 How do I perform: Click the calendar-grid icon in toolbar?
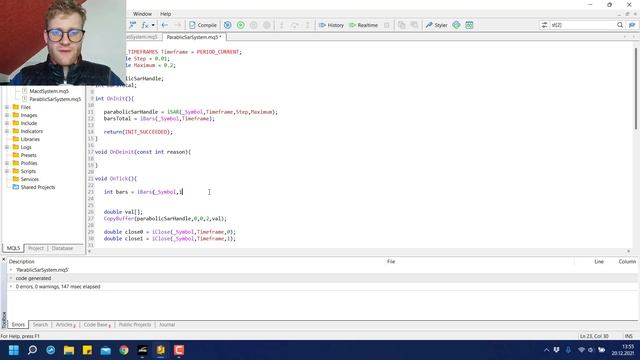[x=469, y=25]
